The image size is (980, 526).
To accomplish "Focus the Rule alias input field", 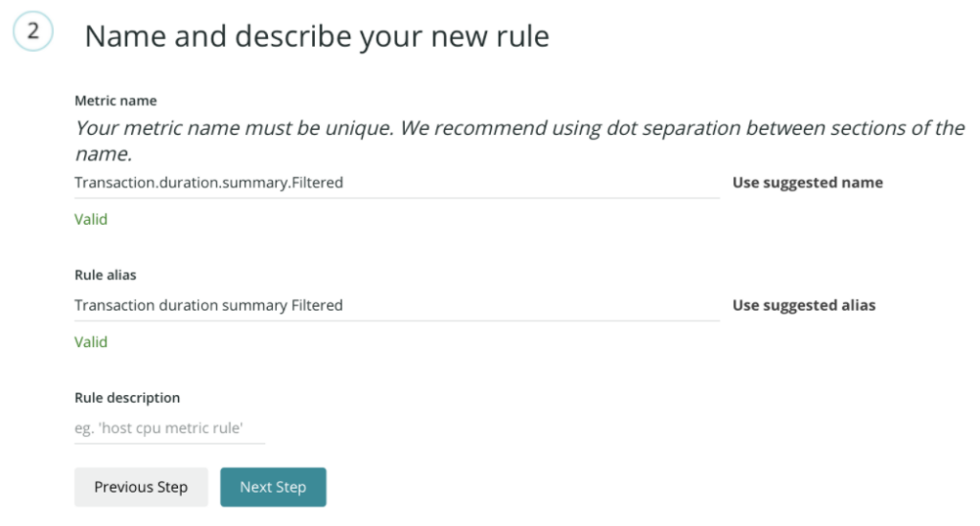I will tap(397, 305).
